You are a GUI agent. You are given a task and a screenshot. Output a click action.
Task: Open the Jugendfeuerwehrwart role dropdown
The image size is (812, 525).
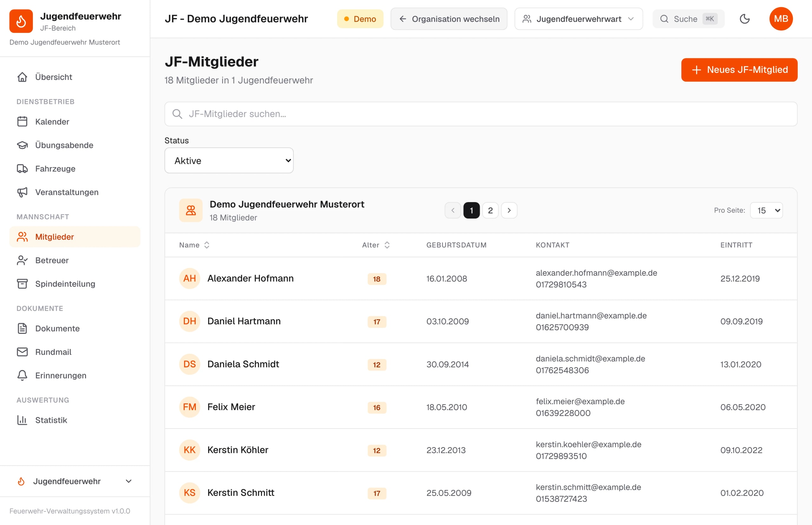tap(579, 19)
